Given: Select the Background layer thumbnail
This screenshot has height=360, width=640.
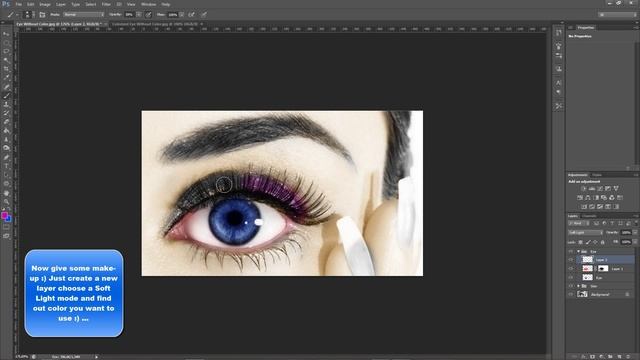Looking at the screenshot, I should [582, 294].
